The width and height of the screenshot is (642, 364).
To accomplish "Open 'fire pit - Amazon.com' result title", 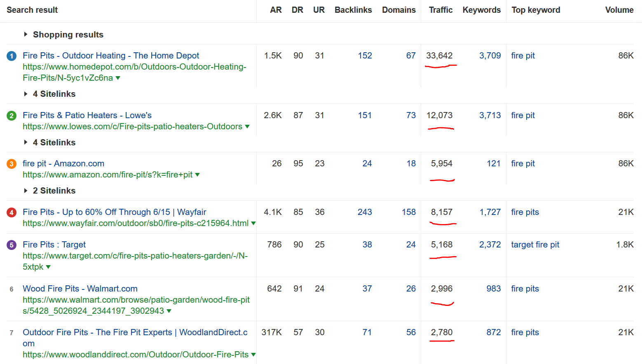I will click(x=63, y=163).
